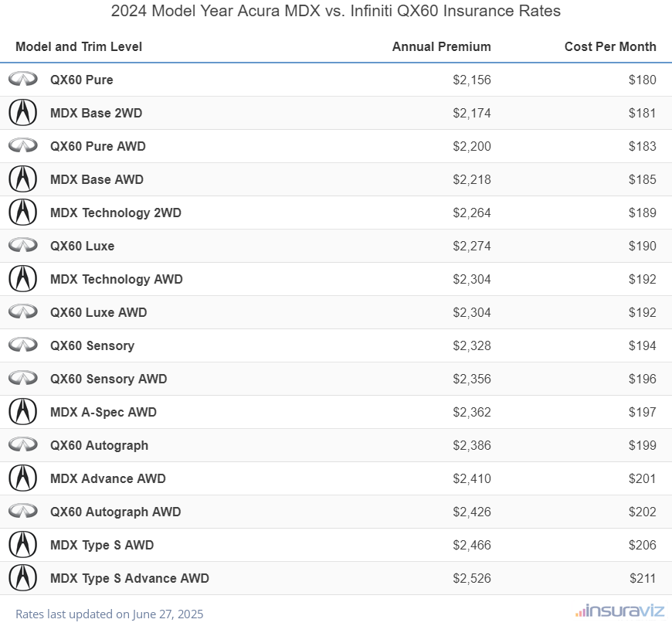Click the Infiniti logo beside QX60 Autograph
Viewport: 672px width, 626px height.
pyautogui.click(x=23, y=444)
